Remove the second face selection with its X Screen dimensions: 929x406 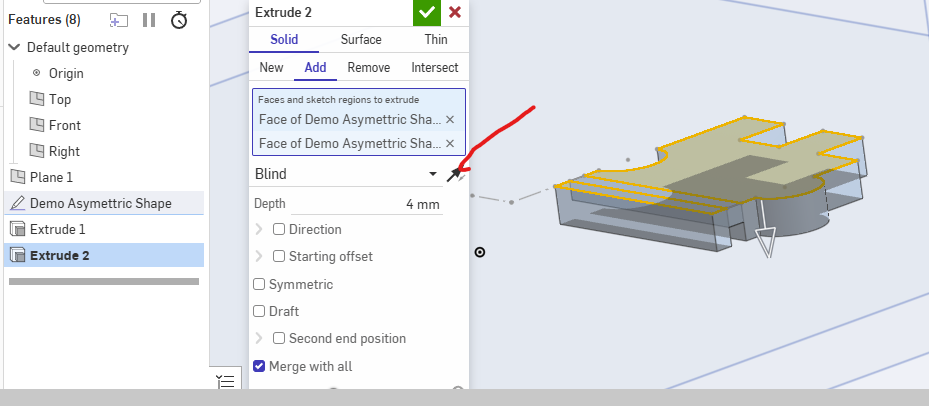(450, 143)
